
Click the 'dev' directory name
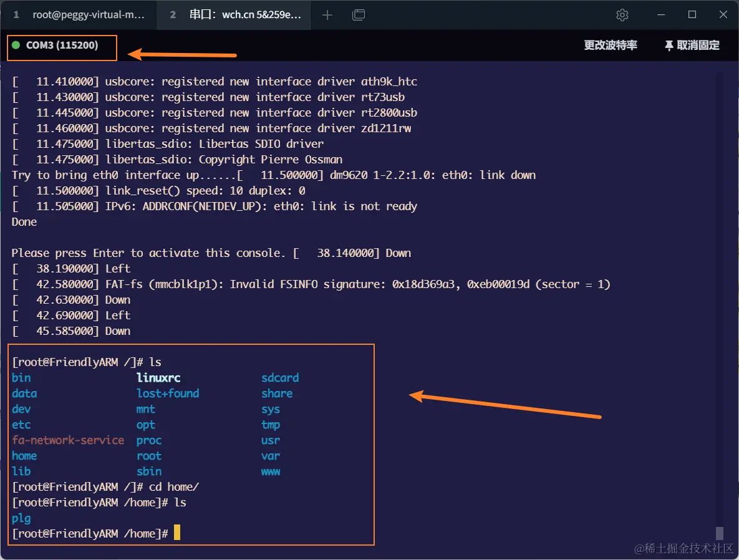coord(21,408)
